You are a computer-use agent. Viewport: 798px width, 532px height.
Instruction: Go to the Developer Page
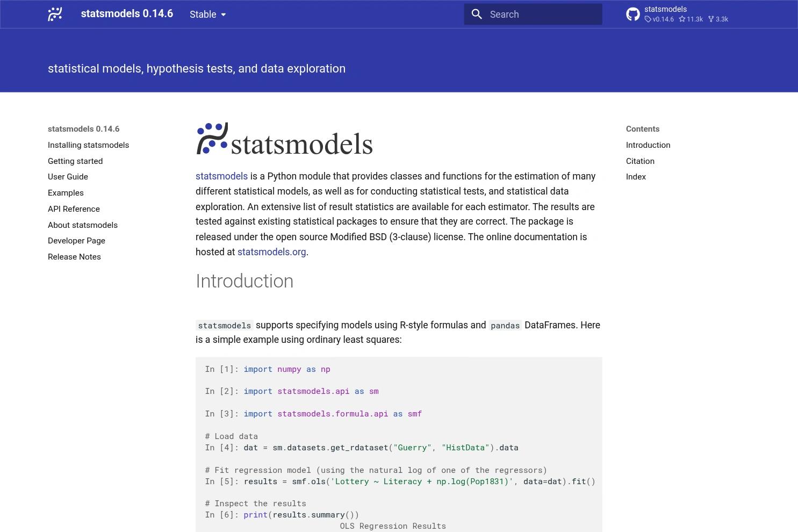click(76, 241)
